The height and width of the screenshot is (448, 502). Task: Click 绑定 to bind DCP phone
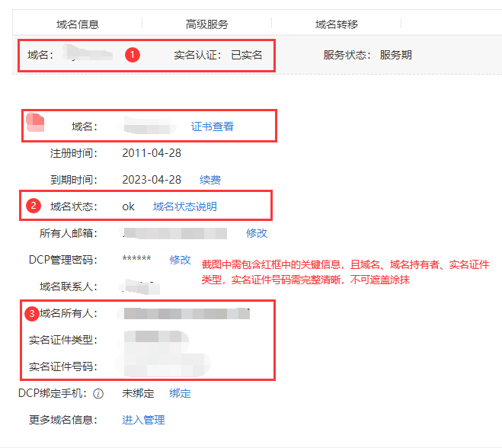180,393
